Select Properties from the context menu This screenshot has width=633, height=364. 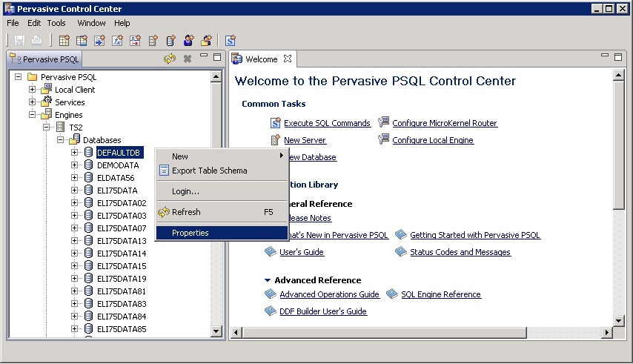coord(221,233)
